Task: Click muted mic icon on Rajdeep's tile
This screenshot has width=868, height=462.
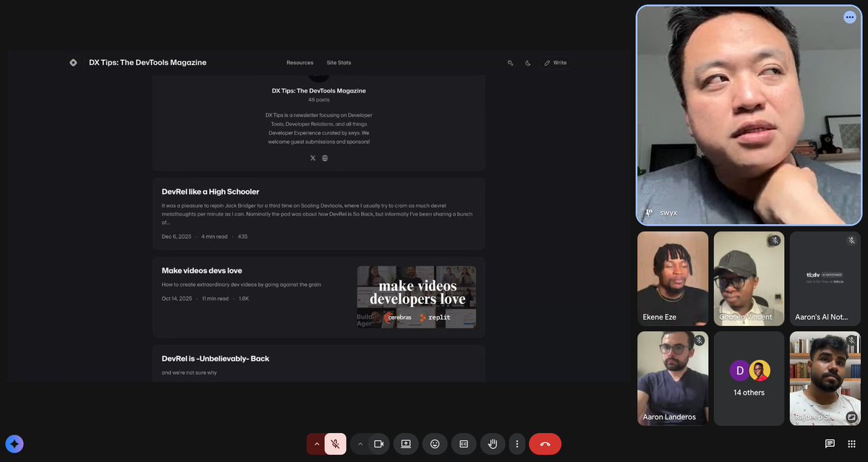Action: click(x=851, y=340)
